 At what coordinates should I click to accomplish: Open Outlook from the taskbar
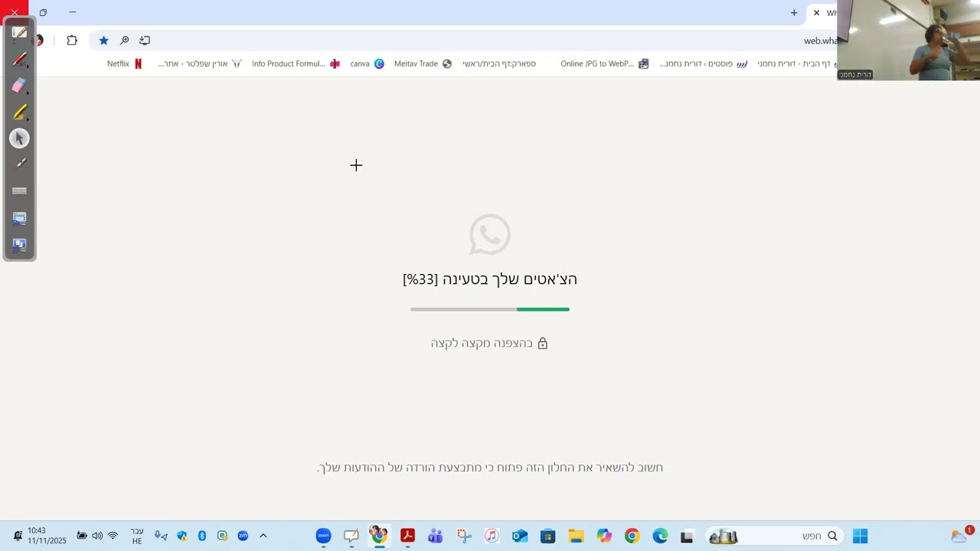(x=520, y=536)
